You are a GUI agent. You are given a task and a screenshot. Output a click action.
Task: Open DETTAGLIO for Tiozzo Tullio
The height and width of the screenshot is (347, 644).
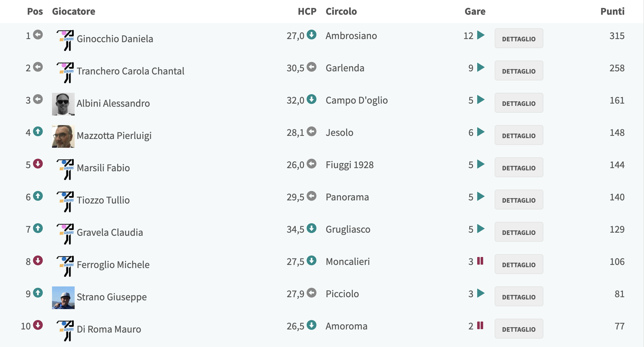[519, 200]
